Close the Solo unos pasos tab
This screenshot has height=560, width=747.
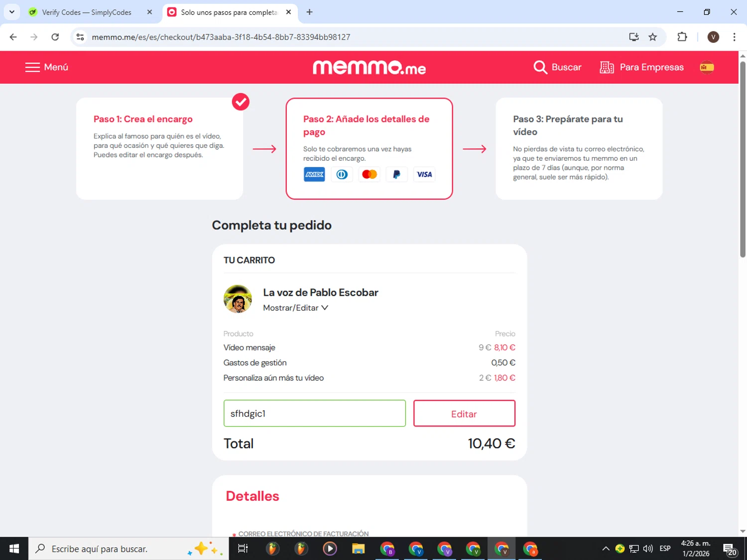point(288,12)
